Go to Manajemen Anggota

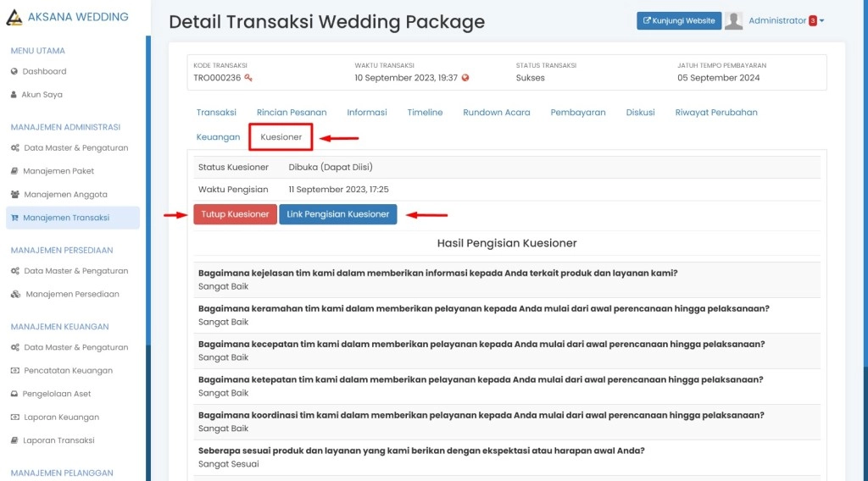(x=65, y=195)
